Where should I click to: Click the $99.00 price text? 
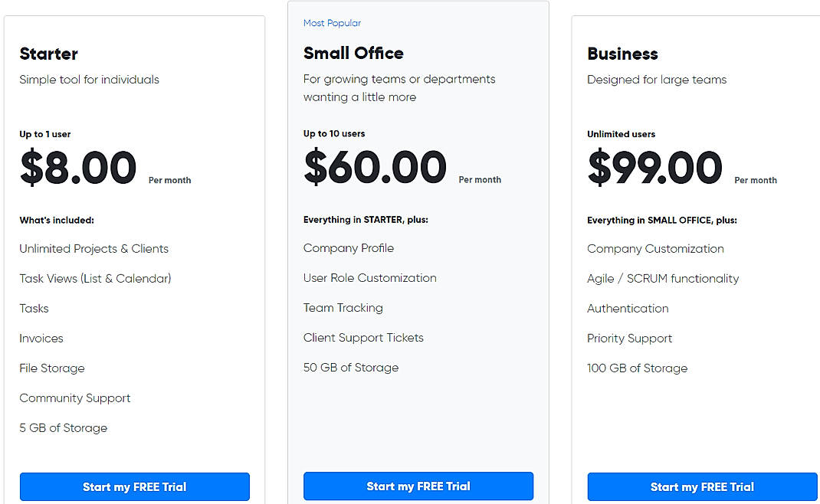(x=654, y=169)
